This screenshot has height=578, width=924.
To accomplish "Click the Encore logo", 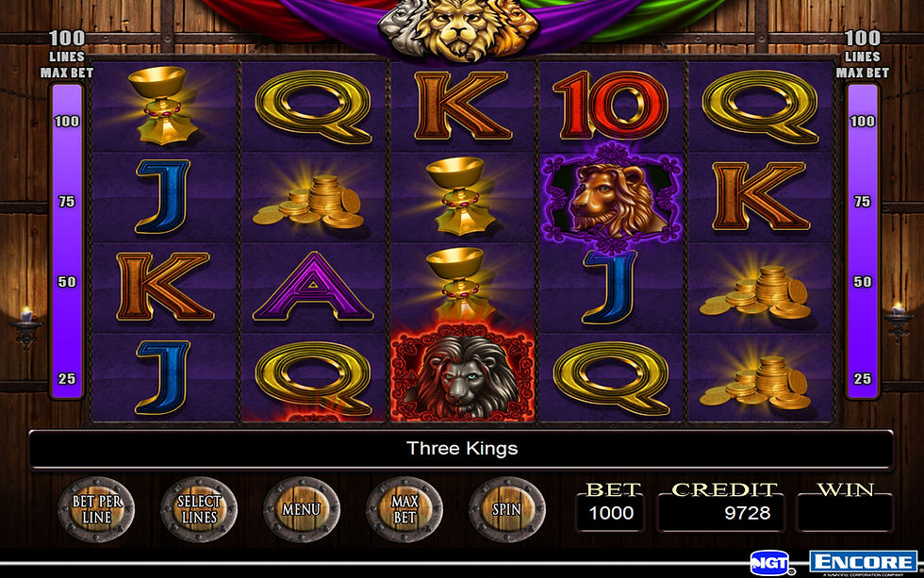I will [864, 562].
